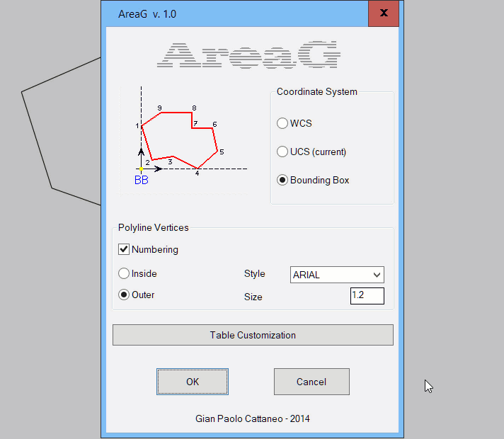Click the 'Polyline Vertices' group label

(x=154, y=227)
